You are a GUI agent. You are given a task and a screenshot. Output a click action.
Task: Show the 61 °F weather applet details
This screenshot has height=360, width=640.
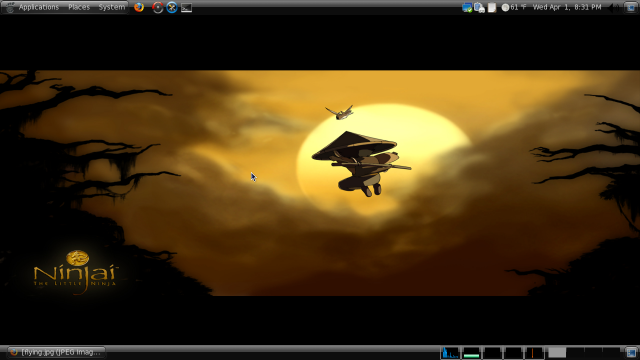513,7
